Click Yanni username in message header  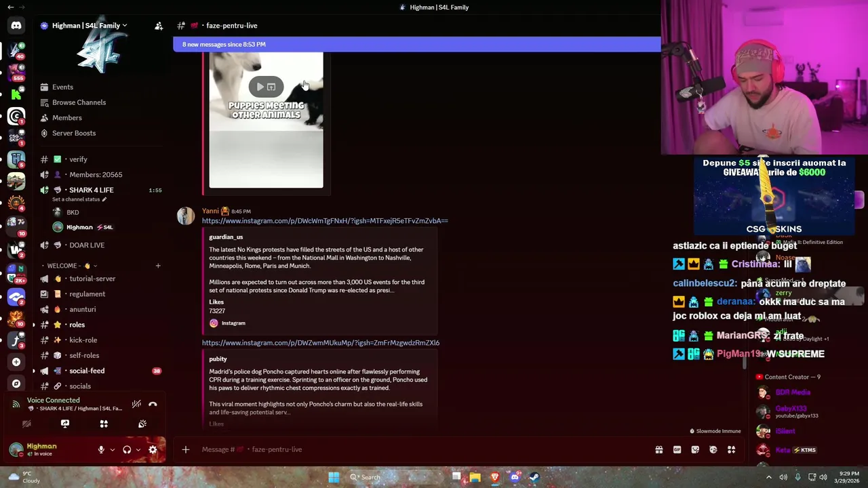(x=210, y=211)
